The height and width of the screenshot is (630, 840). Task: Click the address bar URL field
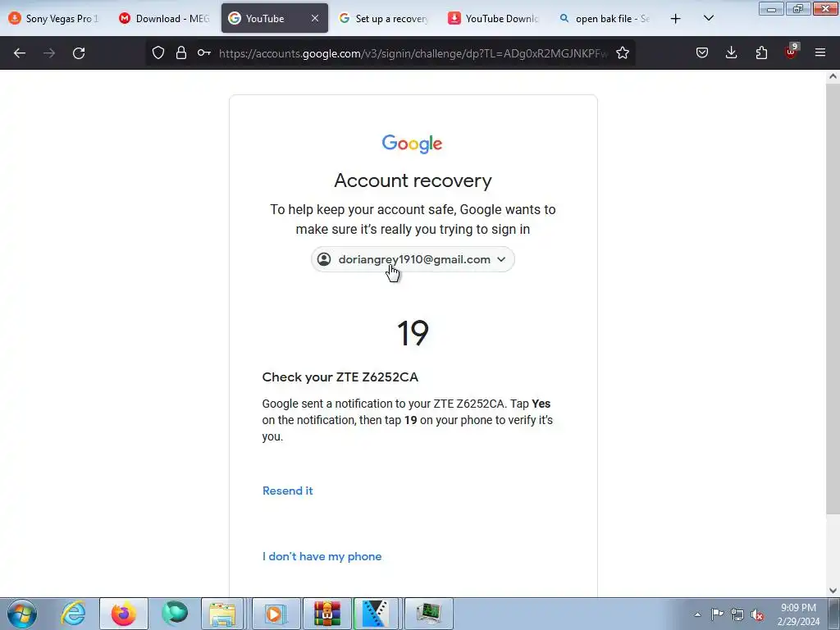point(413,53)
